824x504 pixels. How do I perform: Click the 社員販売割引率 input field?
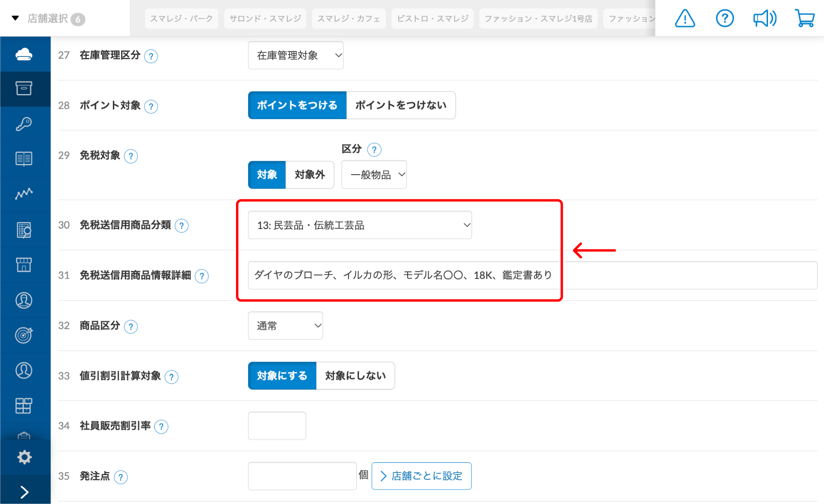tap(277, 426)
